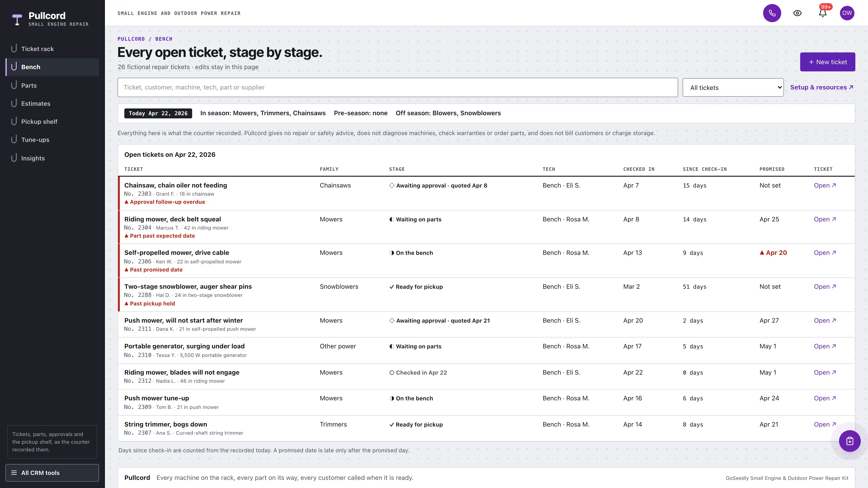Screen dimensions: 868x488
Task: Open the Portable generator ticket
Action: pyautogui.click(x=825, y=346)
